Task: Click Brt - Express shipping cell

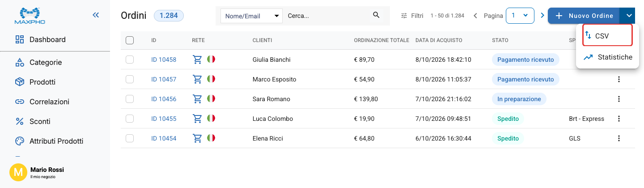Action: 586,119
